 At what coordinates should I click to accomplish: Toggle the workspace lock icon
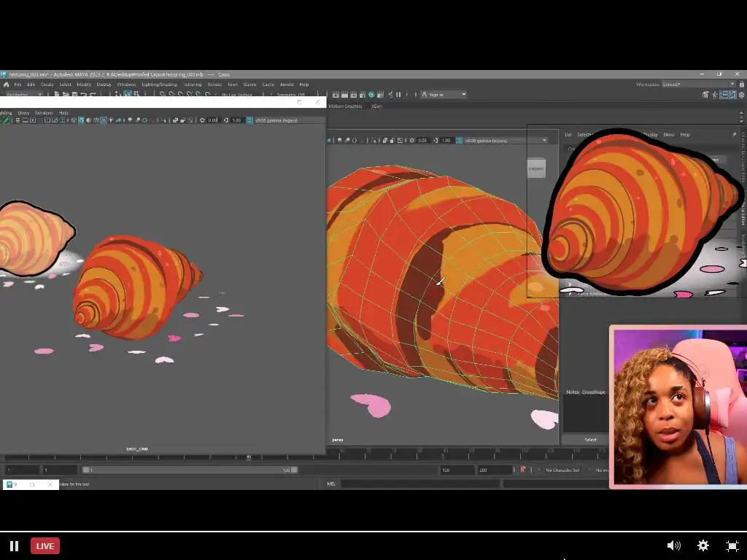[742, 85]
